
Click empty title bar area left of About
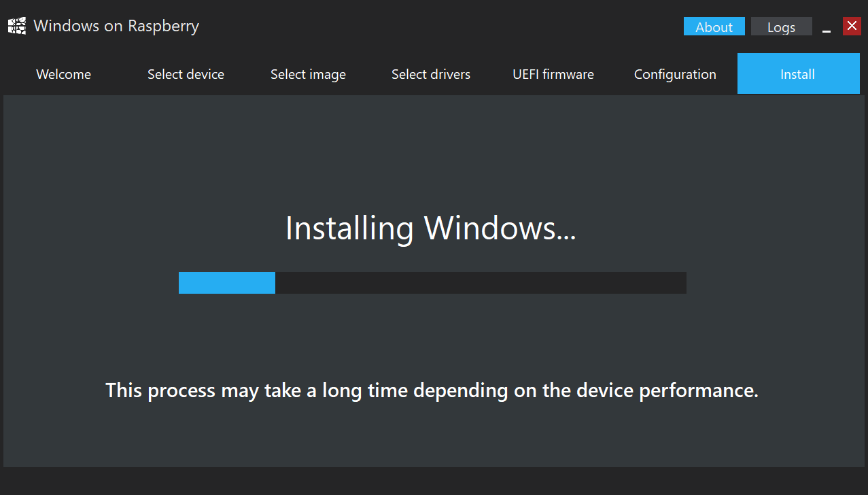pos(442,27)
